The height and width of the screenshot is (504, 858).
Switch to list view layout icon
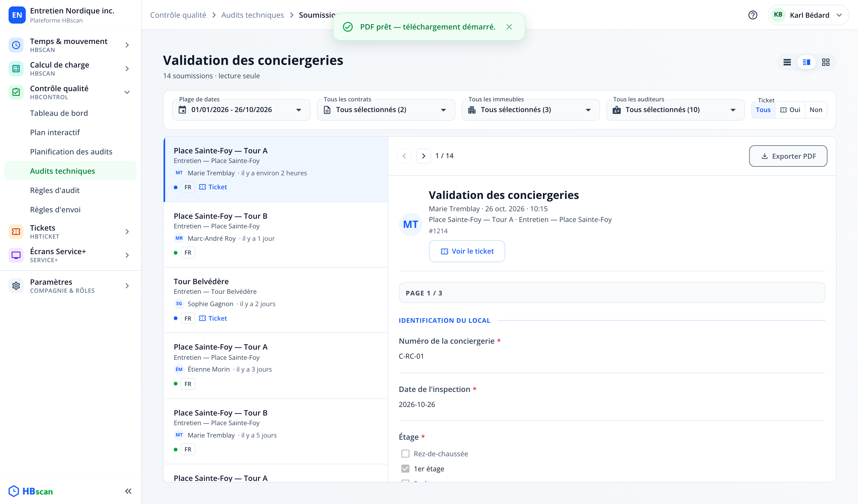click(787, 62)
